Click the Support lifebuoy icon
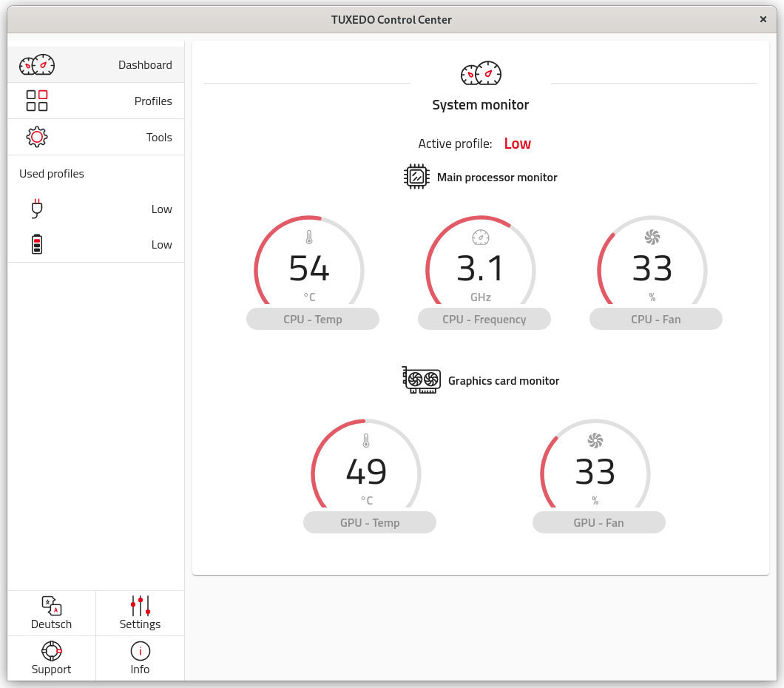 [51, 651]
